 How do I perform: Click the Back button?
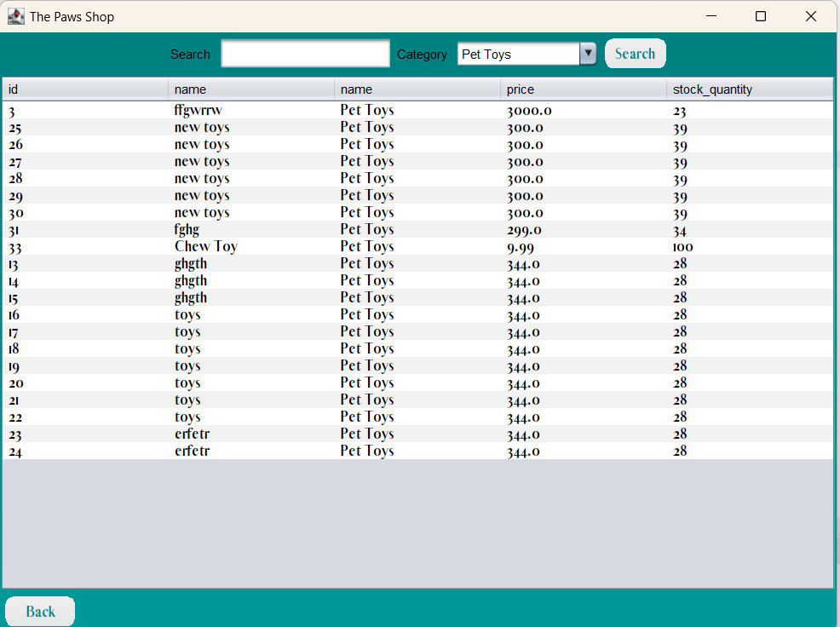[x=39, y=611]
